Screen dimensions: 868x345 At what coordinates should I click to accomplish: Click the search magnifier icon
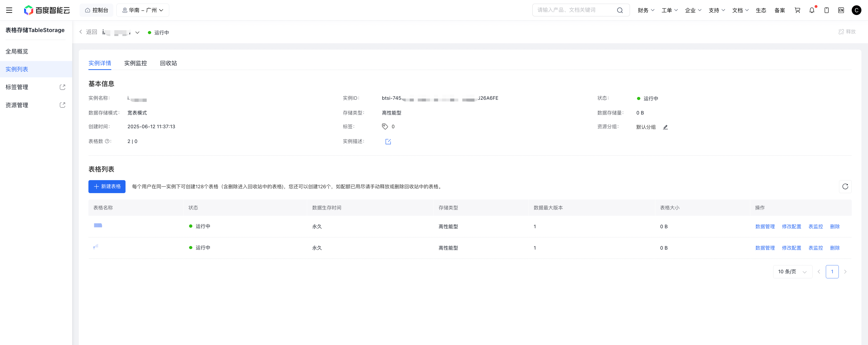(x=620, y=10)
